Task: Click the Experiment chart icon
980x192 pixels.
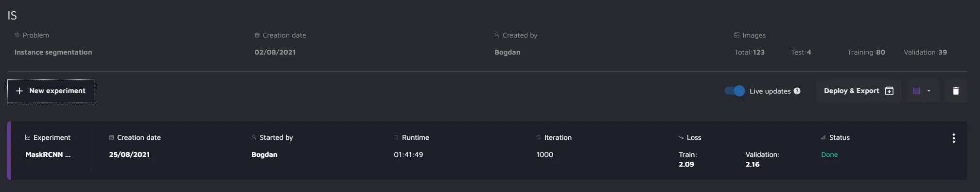Action: coord(28,138)
